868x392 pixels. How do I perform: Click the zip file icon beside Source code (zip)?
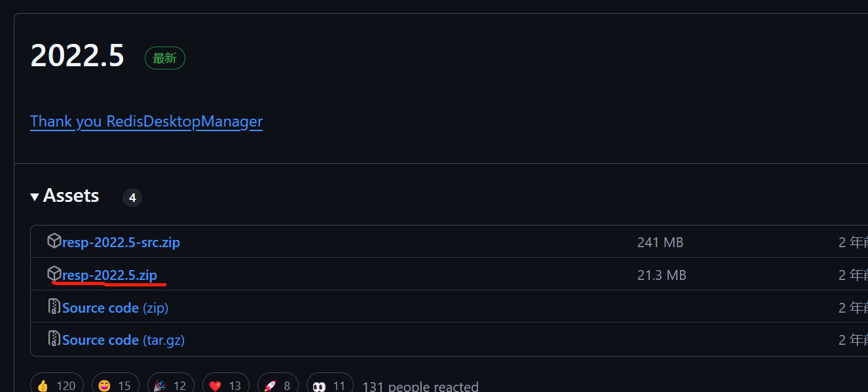click(x=54, y=307)
